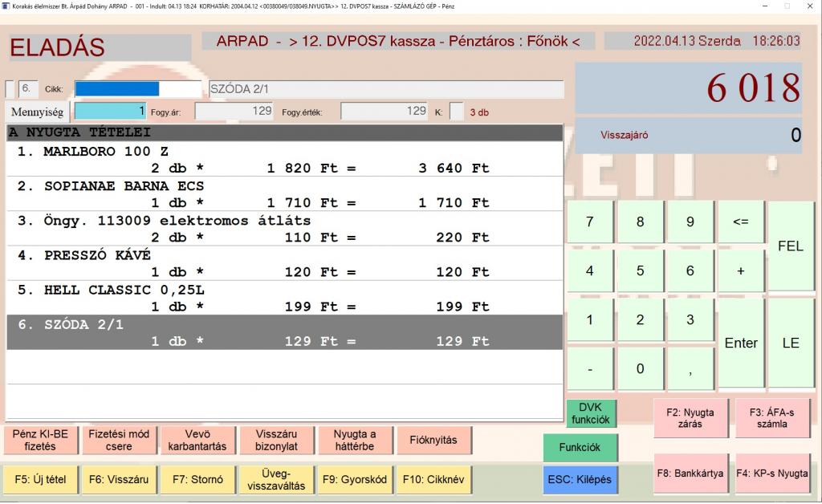Exit using ESC: Kilépés button
The height and width of the screenshot is (504, 822).
pos(580,479)
